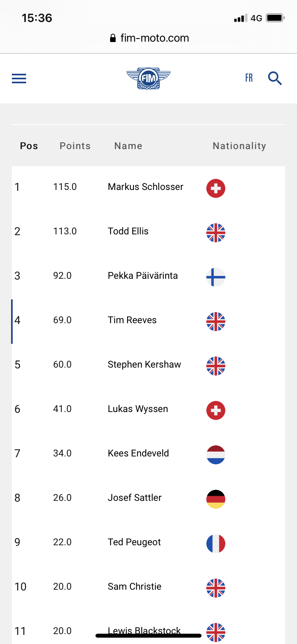
Task: Select the Nationality column header
Action: 240,146
